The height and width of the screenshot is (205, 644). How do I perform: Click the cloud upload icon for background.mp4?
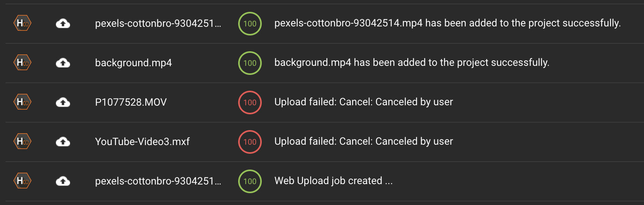(x=63, y=63)
